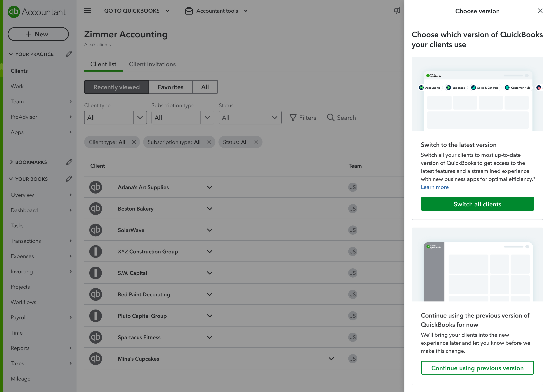Select the Favorites toggle

(x=170, y=87)
